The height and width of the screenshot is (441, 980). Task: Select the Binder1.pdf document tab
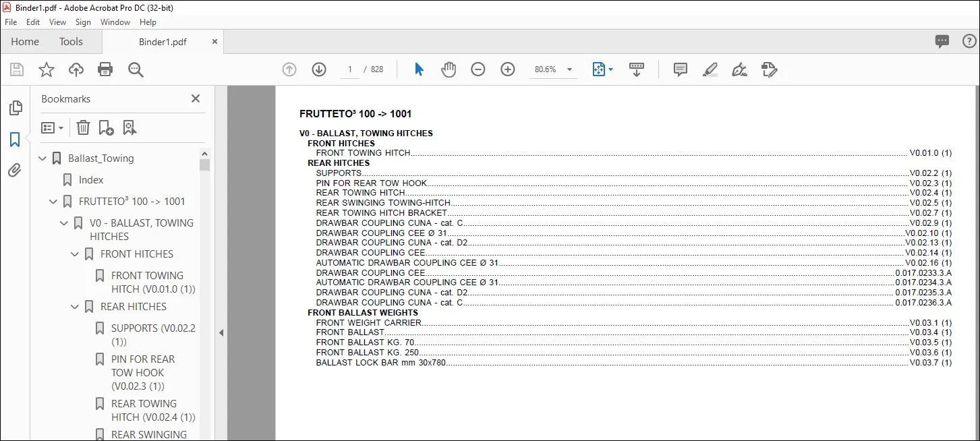click(163, 42)
